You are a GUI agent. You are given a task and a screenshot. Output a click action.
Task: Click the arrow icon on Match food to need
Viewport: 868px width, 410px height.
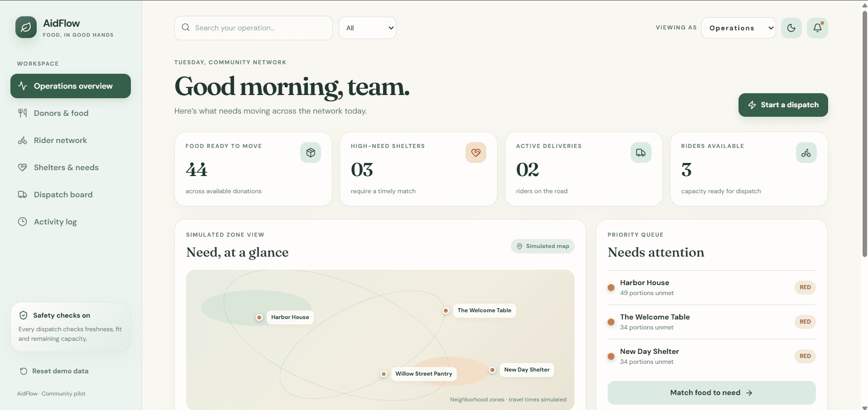749,393
